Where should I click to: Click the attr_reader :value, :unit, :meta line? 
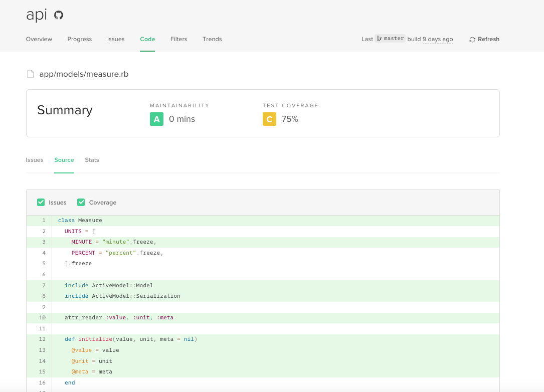tap(119, 317)
